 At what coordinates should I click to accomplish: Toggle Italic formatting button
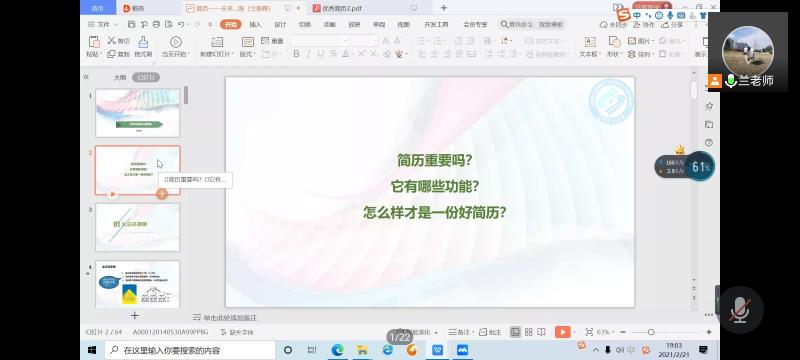tap(309, 54)
